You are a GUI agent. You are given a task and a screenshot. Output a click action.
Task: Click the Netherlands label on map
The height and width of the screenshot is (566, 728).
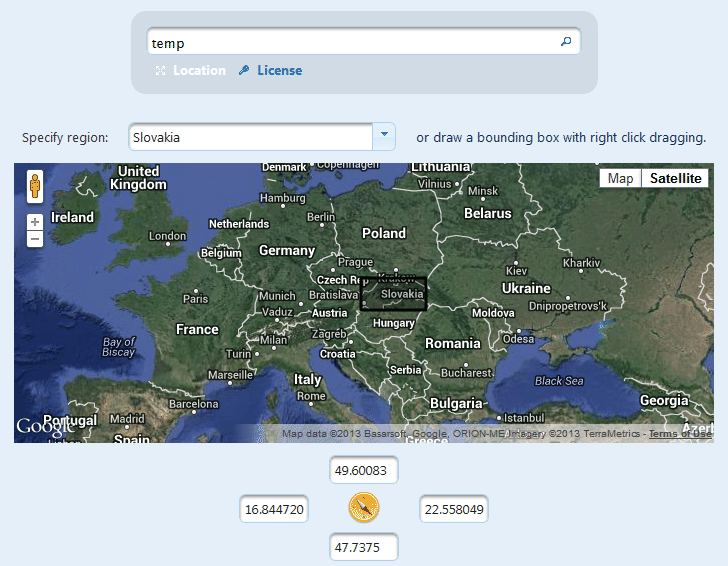coord(239,224)
